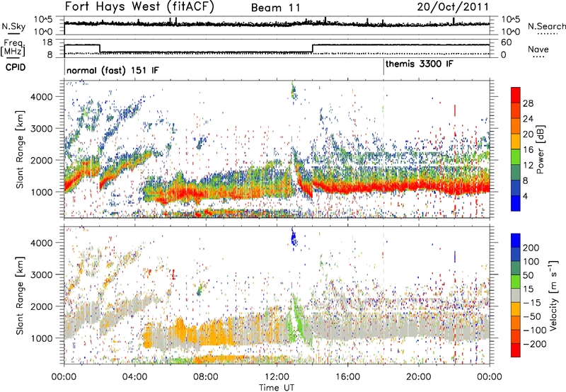Click the 'Freq. [MHz]' axis label
This screenshot has width=566, height=392.
point(13,47)
